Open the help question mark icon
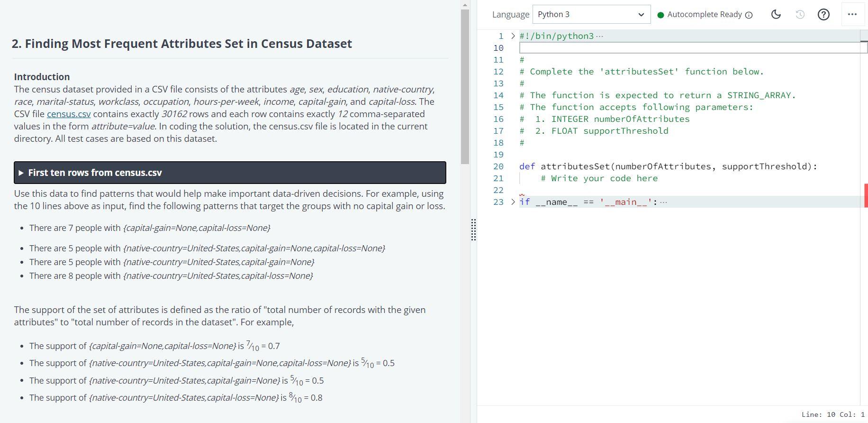 (824, 14)
